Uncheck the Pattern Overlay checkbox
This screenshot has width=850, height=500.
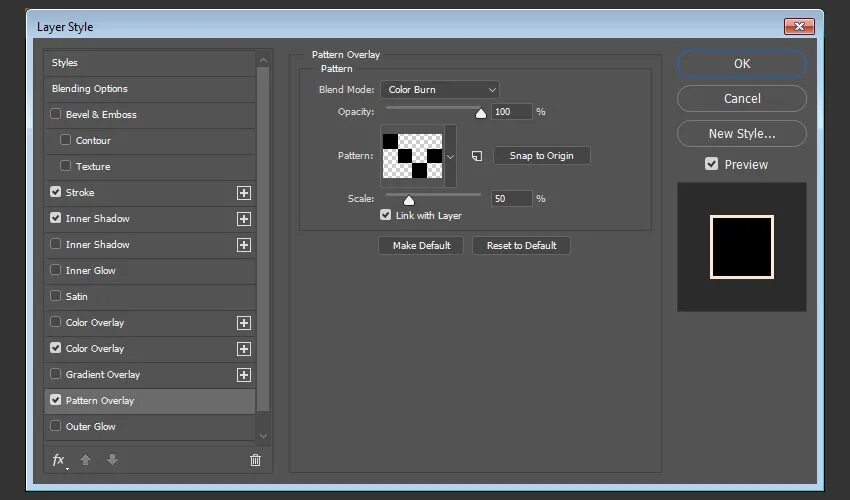tap(55, 400)
